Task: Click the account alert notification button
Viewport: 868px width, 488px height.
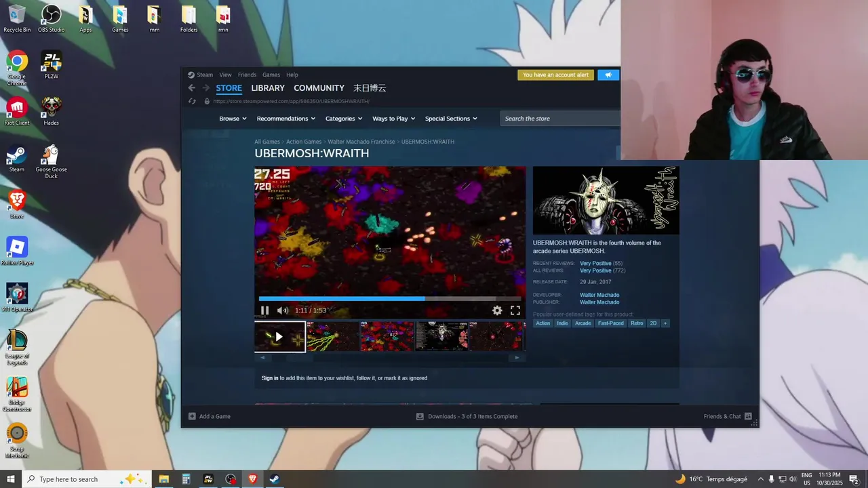Action: point(556,75)
